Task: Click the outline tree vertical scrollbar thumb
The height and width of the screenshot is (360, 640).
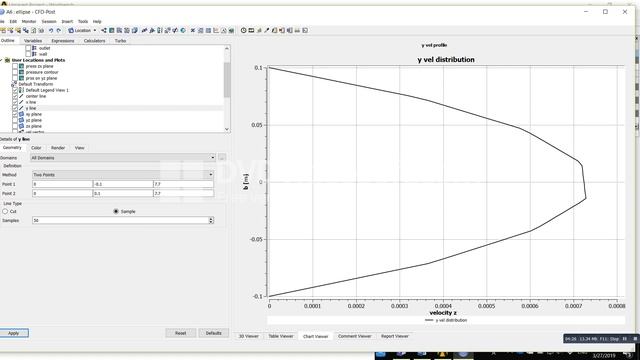Action: coord(227,80)
